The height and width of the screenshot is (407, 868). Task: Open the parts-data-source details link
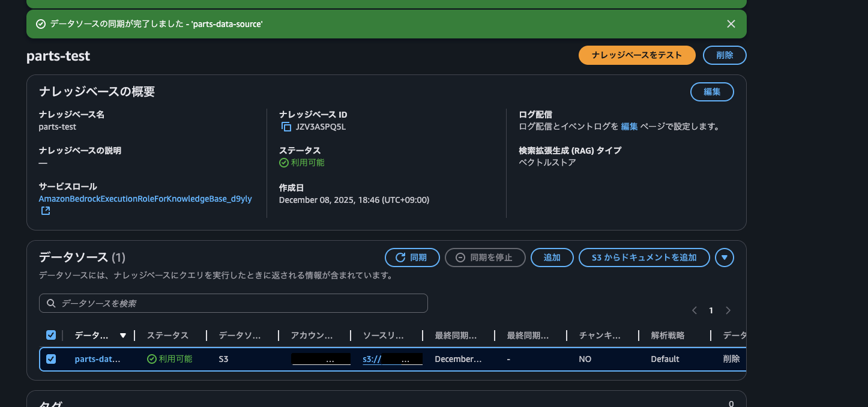[x=98, y=358]
